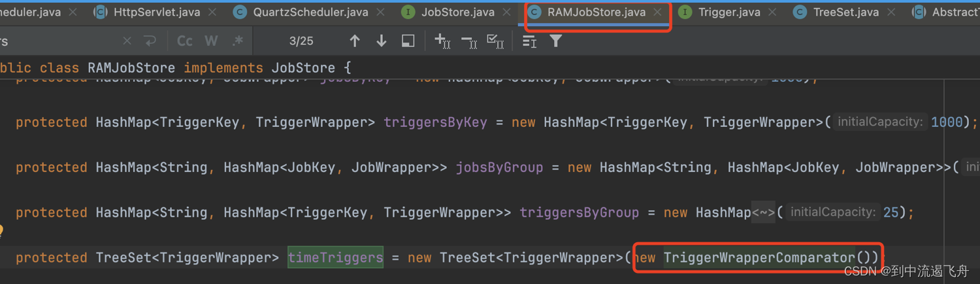Toggle Words (W) search option
This screenshot has height=284, width=980.
(211, 41)
